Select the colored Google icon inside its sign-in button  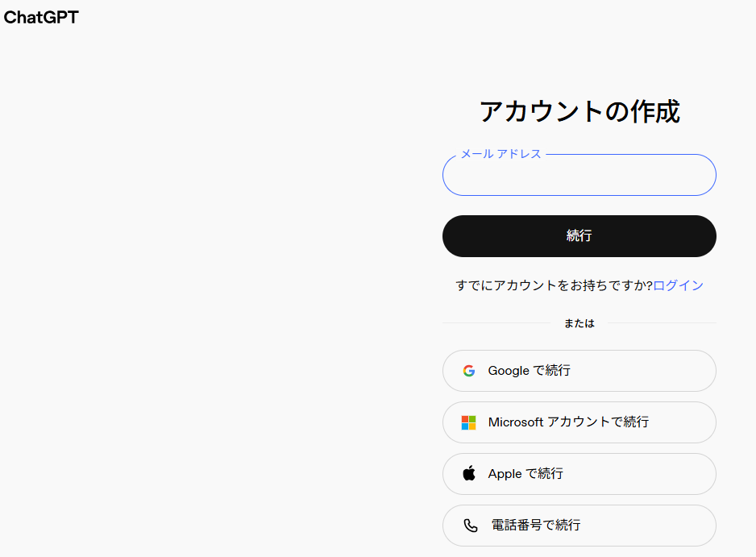pos(469,370)
